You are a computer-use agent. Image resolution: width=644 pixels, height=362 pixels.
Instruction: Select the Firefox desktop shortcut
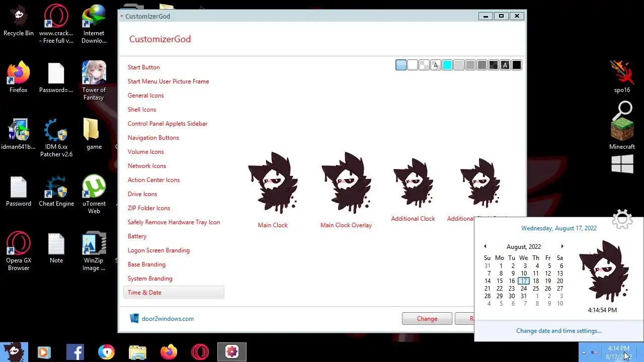click(x=19, y=77)
